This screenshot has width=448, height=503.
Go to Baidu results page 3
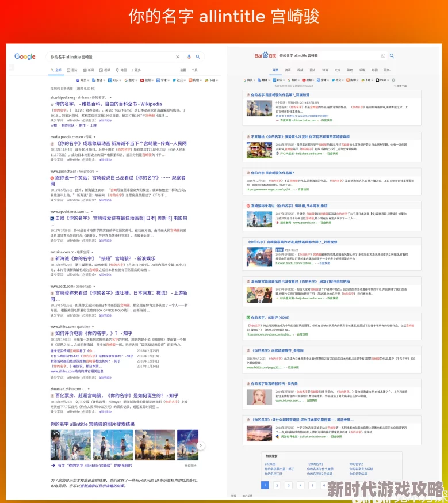click(x=289, y=485)
